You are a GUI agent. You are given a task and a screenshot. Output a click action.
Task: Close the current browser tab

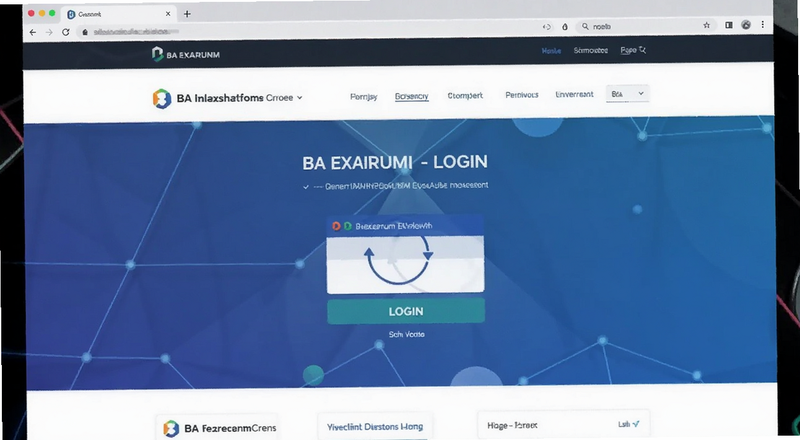tap(168, 14)
